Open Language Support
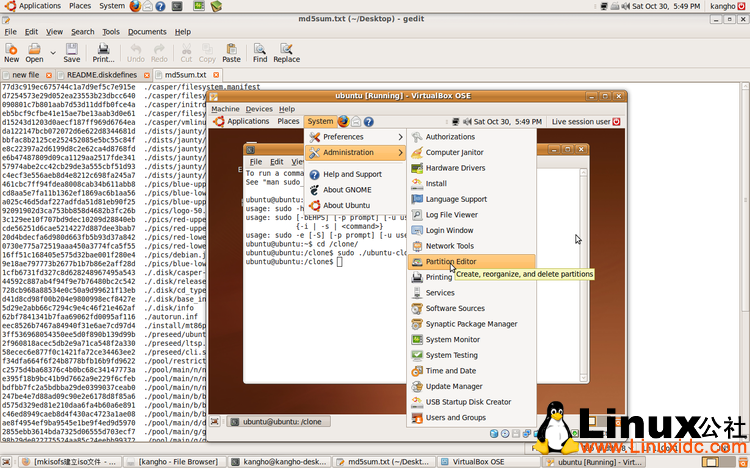The image size is (750, 468). [472, 199]
